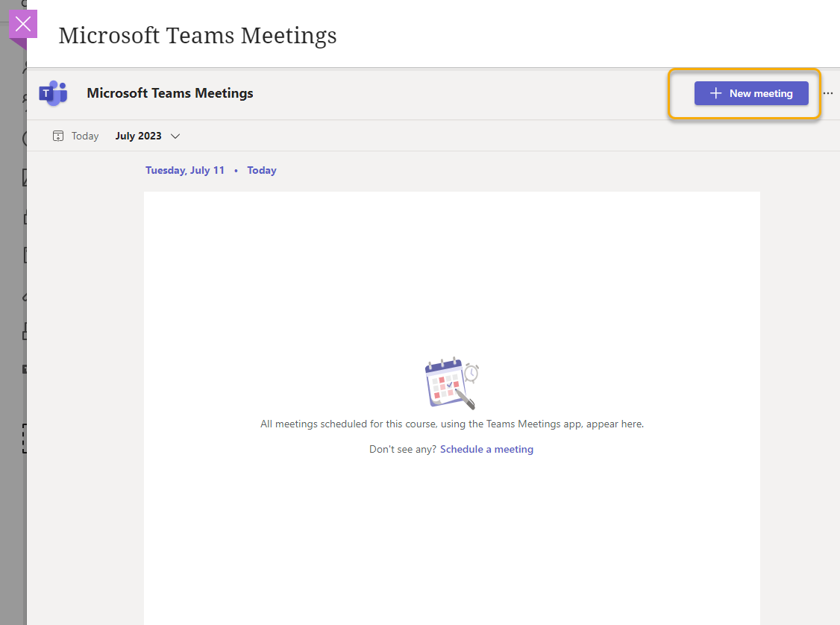Click the Schedule a meeting link
840x625 pixels.
tap(486, 449)
